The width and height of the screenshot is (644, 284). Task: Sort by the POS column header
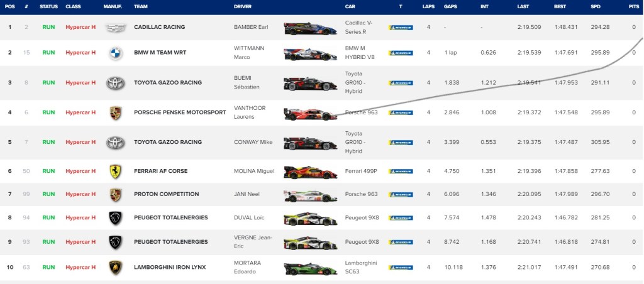(x=10, y=6)
